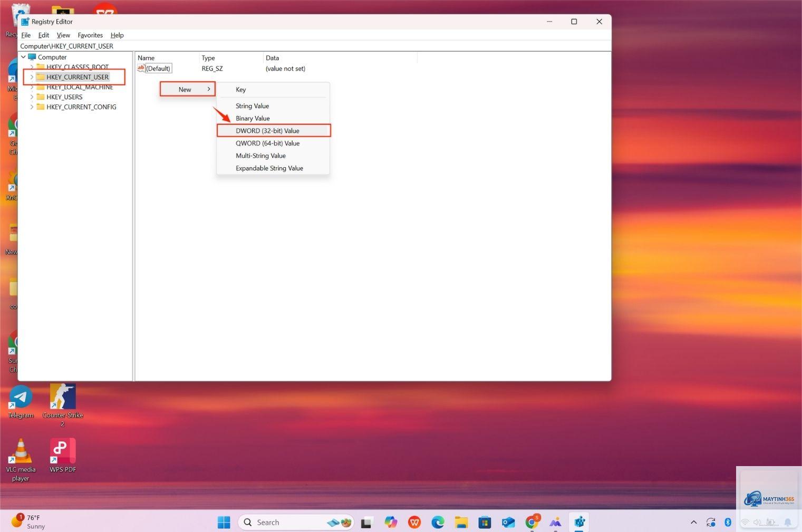Open Telegram desktop shortcut
This screenshot has width=802, height=532.
tap(21, 402)
